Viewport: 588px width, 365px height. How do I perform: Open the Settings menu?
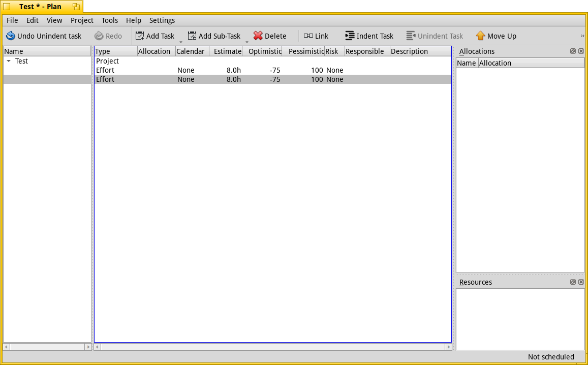pos(162,20)
